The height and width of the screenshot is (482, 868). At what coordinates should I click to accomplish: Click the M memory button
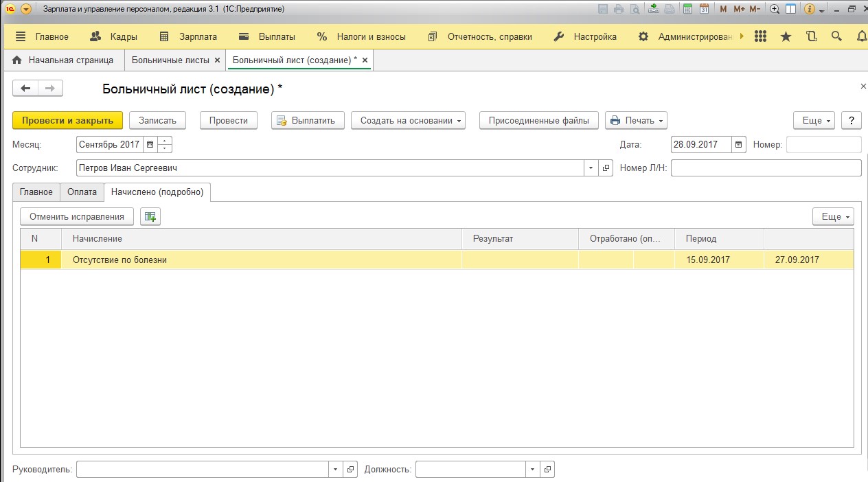pos(723,9)
